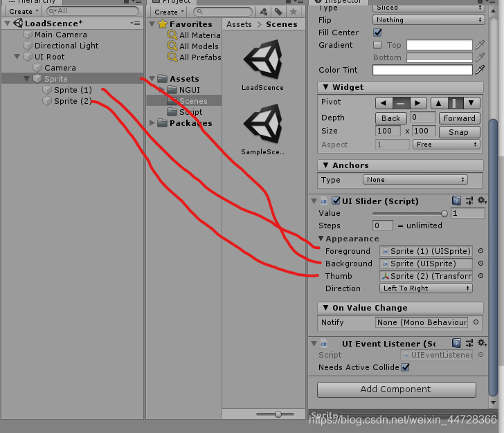Pick object for Notify field
This screenshot has height=433, width=504.
tap(476, 322)
